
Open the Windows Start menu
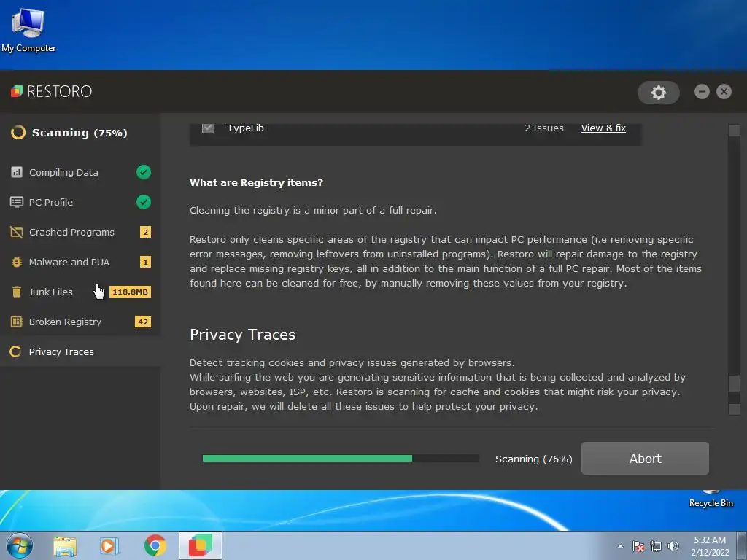20,545
